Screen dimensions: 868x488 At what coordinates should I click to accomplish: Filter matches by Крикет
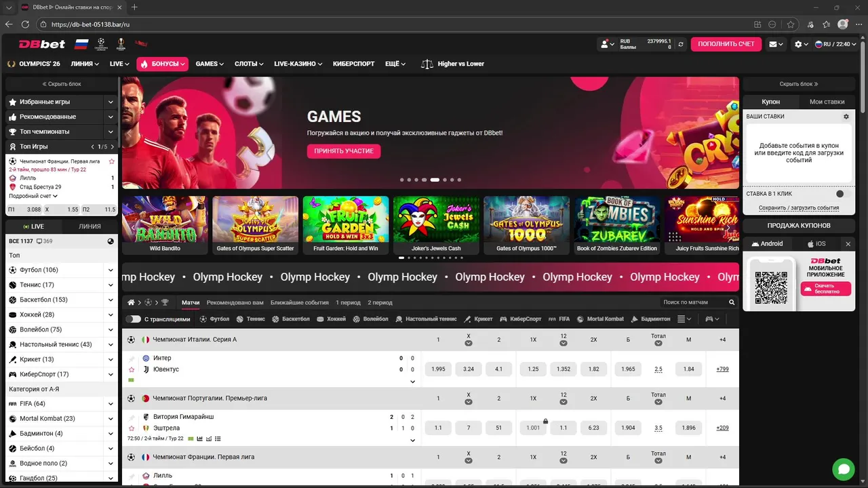click(477, 319)
